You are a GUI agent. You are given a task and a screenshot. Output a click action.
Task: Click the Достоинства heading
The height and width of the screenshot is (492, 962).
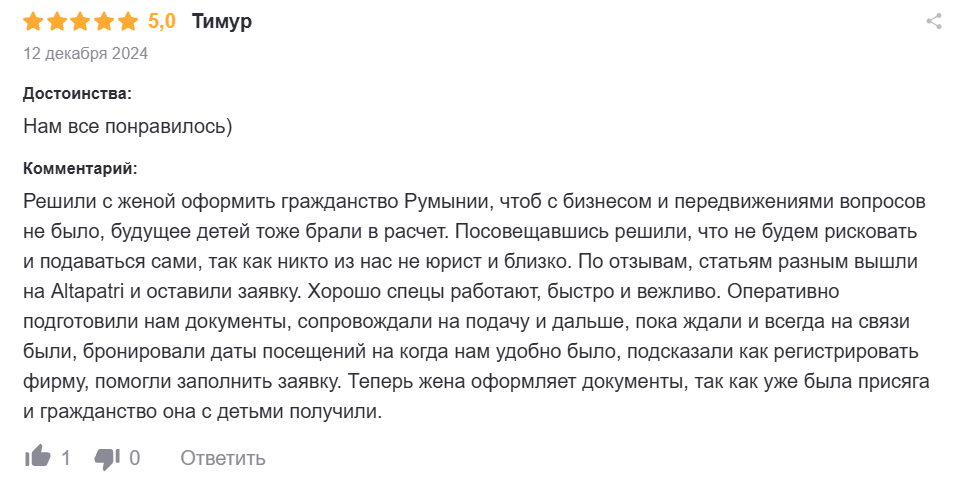pos(77,93)
